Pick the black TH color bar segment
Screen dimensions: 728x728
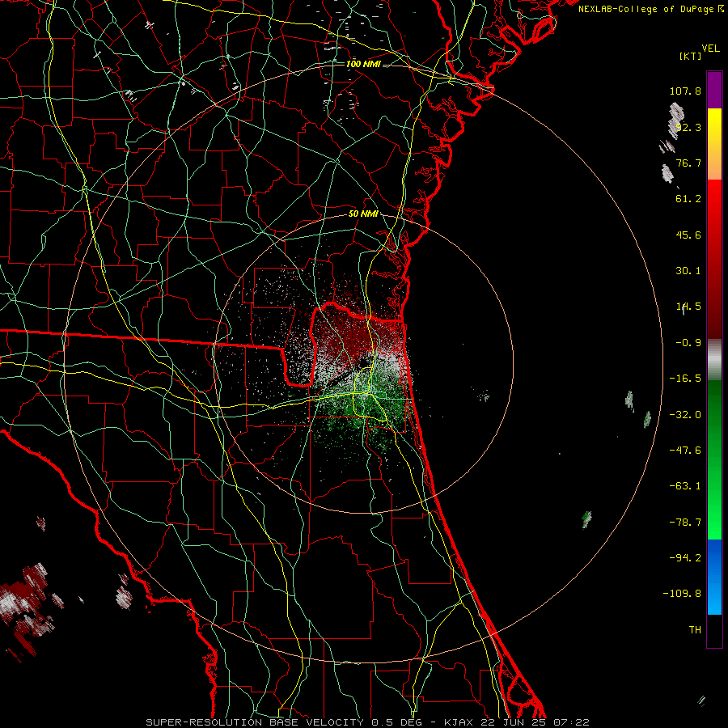[714, 631]
